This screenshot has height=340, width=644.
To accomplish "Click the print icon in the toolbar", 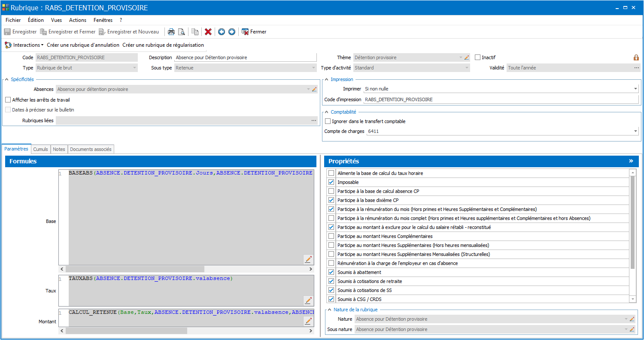I will 171,32.
